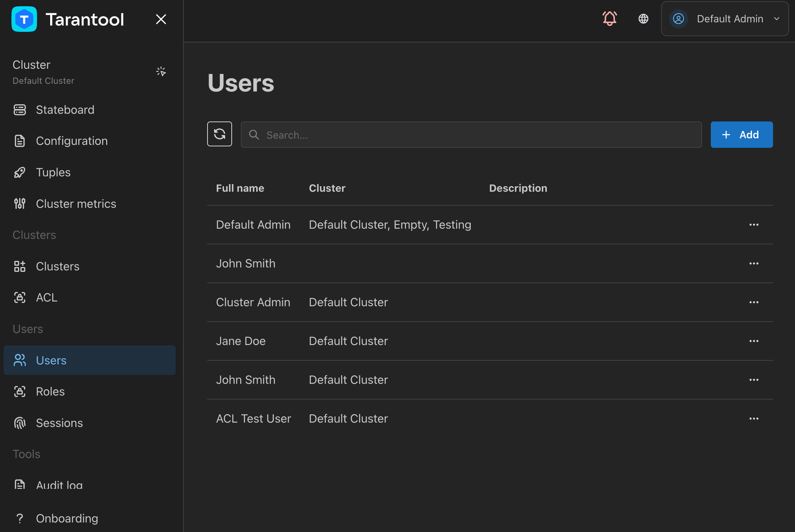795x532 pixels.
Task: Go to the Configuration page
Action: pos(90,141)
